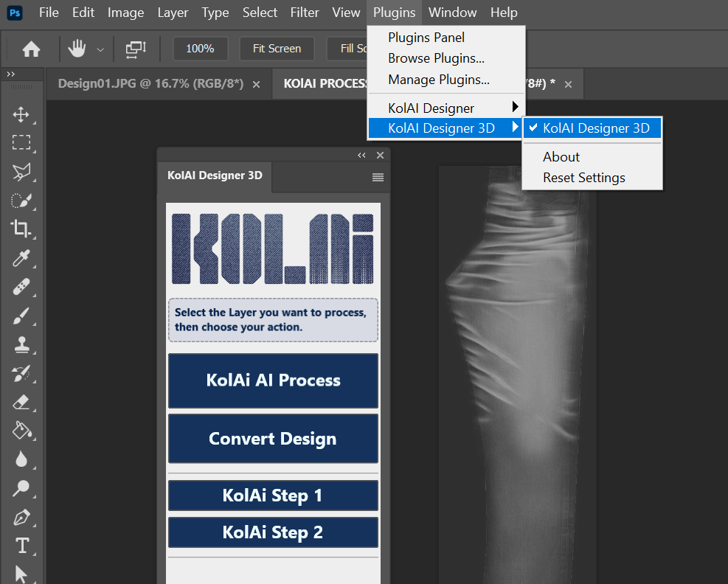Select the Rectangular Marquee tool
This screenshot has width=728, height=584.
tap(21, 142)
